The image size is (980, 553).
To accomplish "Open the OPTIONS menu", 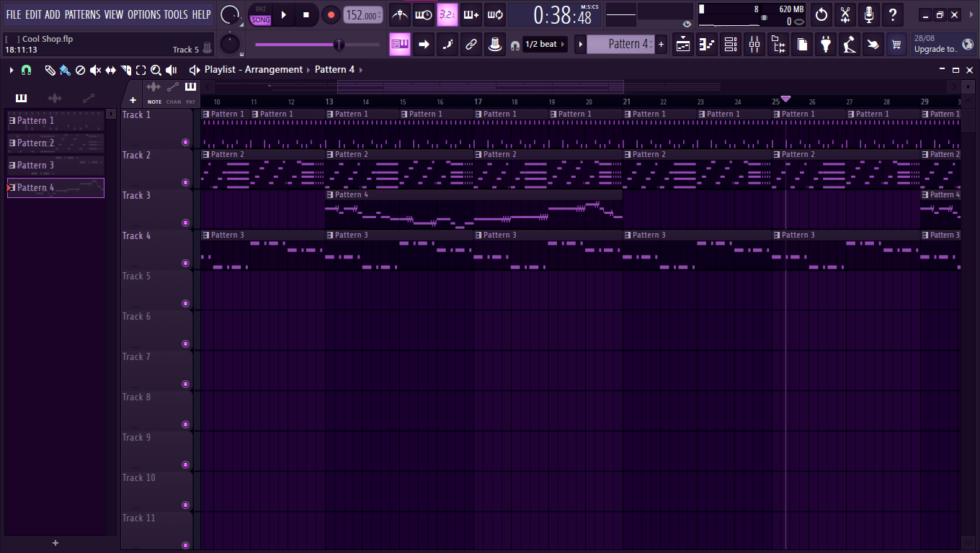I will click(x=144, y=14).
